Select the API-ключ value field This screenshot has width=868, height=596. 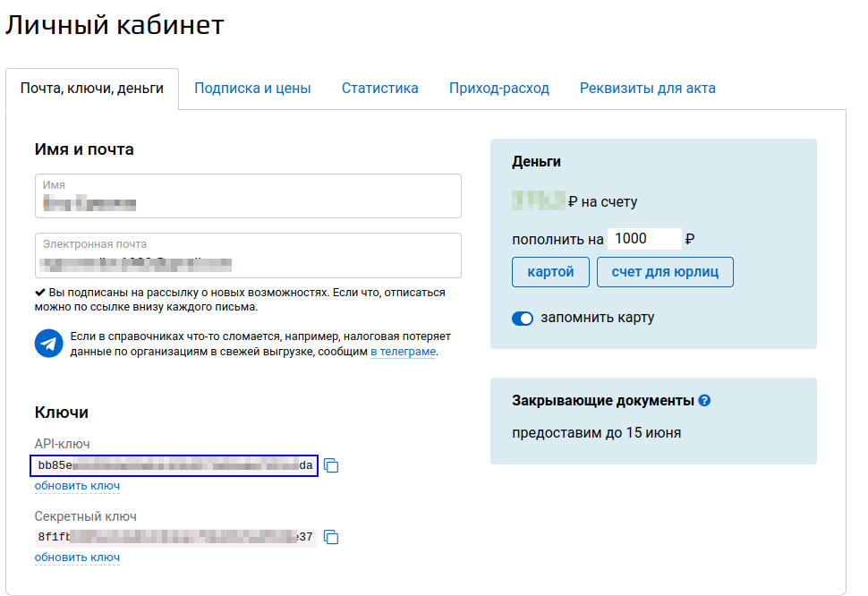tap(174, 465)
